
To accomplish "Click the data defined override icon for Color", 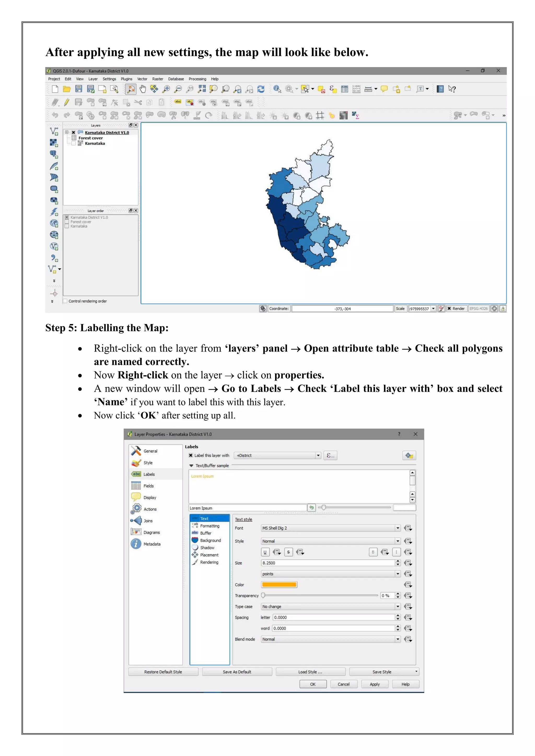I will (x=408, y=585).
